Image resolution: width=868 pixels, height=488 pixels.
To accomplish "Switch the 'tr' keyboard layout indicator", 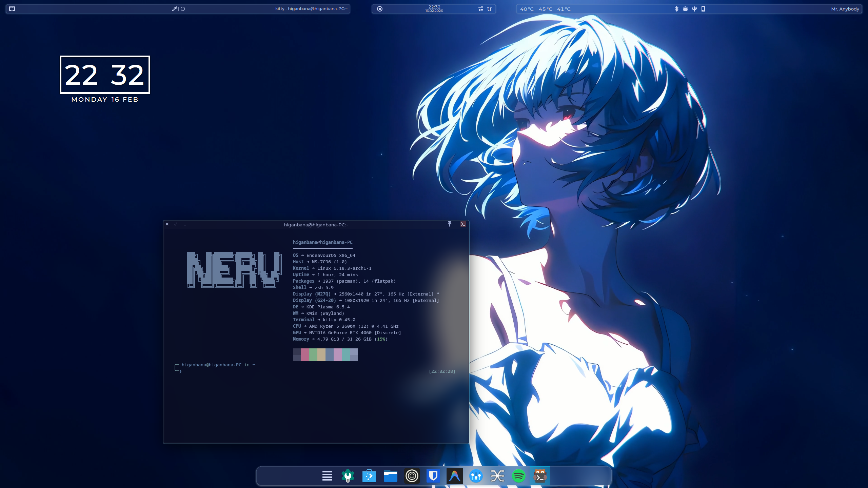I will (489, 9).
